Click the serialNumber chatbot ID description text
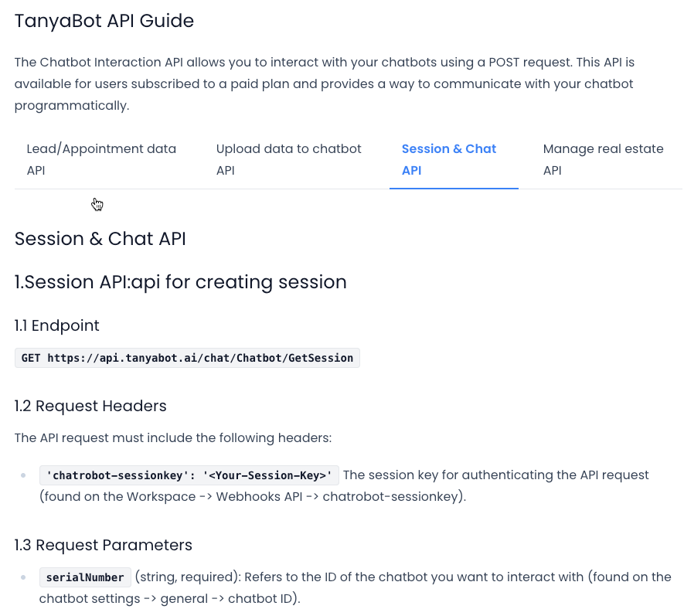This screenshot has height=616, width=684. coord(402,577)
